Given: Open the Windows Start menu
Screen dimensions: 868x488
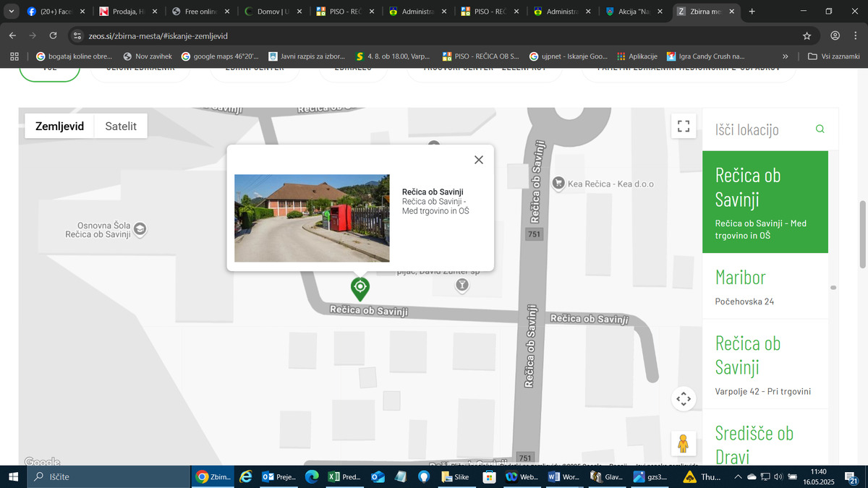Looking at the screenshot, I should [x=12, y=476].
